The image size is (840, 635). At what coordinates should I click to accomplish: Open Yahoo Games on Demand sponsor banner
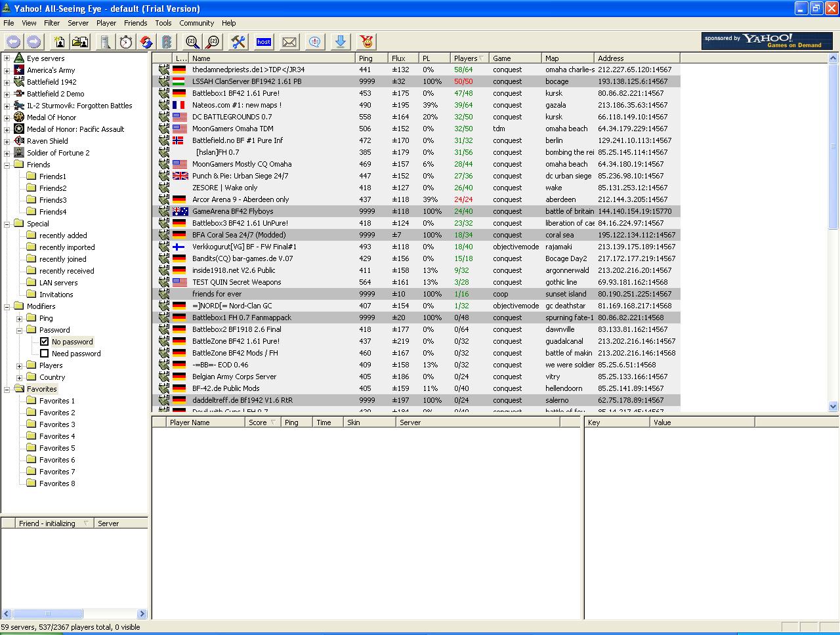(x=767, y=41)
